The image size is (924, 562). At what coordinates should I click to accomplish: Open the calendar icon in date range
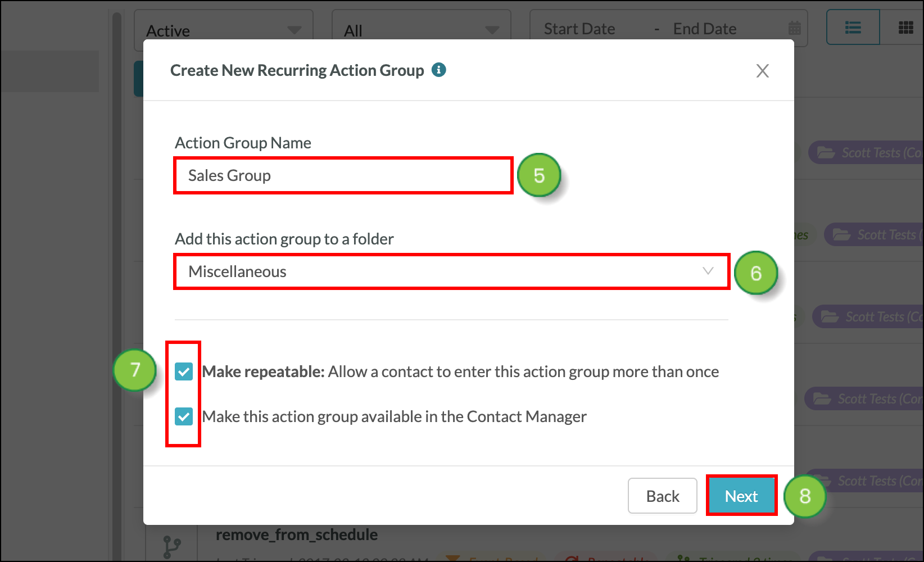[x=795, y=28]
